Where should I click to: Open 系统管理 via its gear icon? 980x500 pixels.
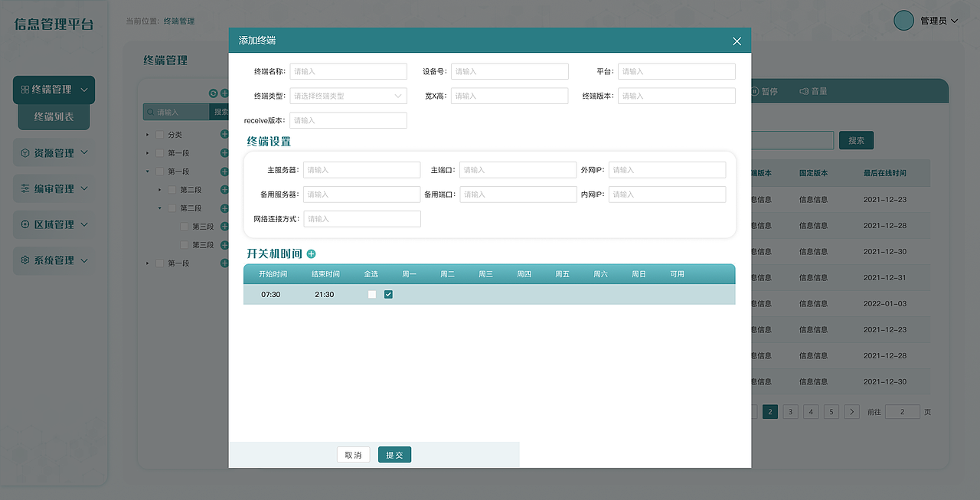[x=25, y=260]
